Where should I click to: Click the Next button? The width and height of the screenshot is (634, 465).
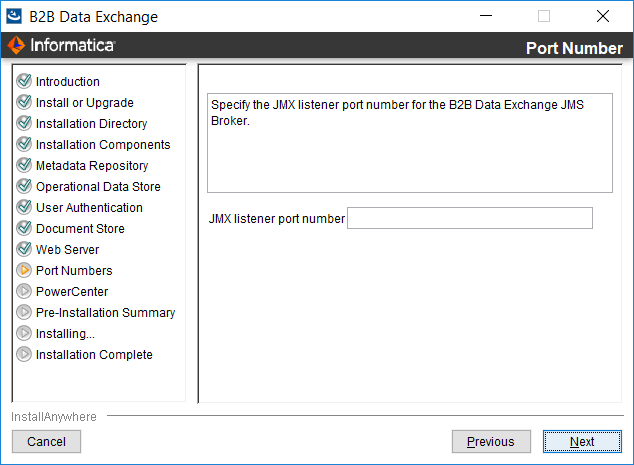point(582,442)
